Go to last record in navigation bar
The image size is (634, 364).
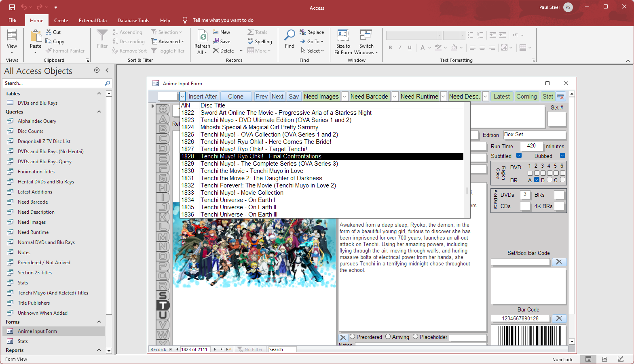point(222,349)
